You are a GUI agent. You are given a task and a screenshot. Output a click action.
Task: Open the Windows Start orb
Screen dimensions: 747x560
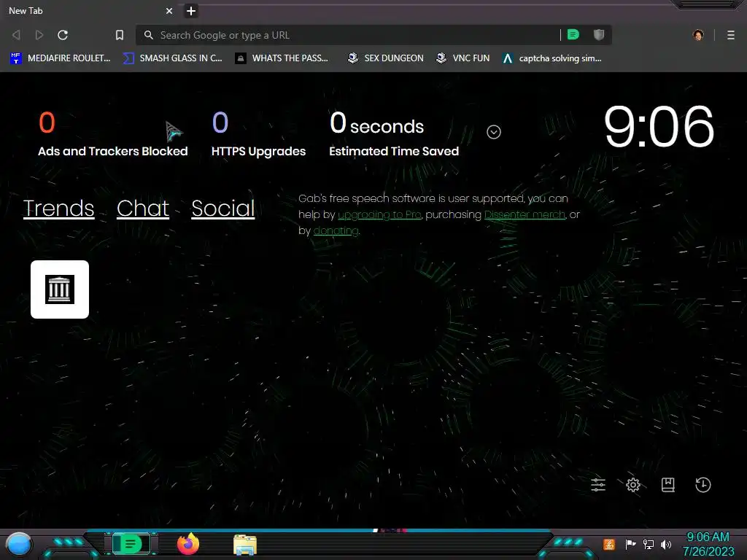[x=19, y=544]
